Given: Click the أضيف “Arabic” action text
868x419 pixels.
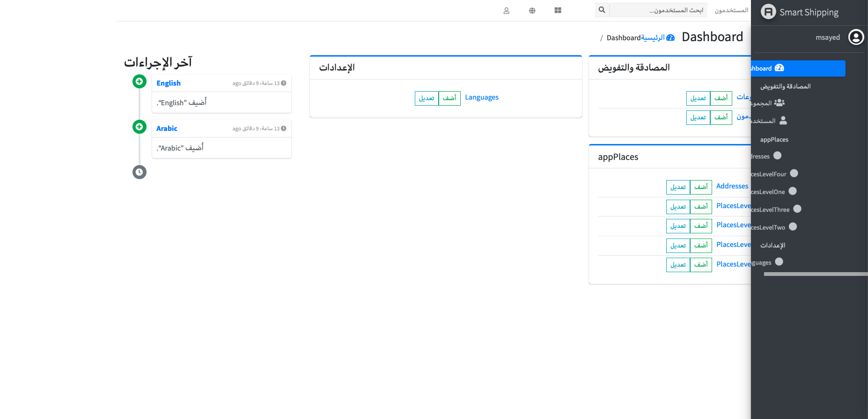Looking at the screenshot, I should 180,148.
